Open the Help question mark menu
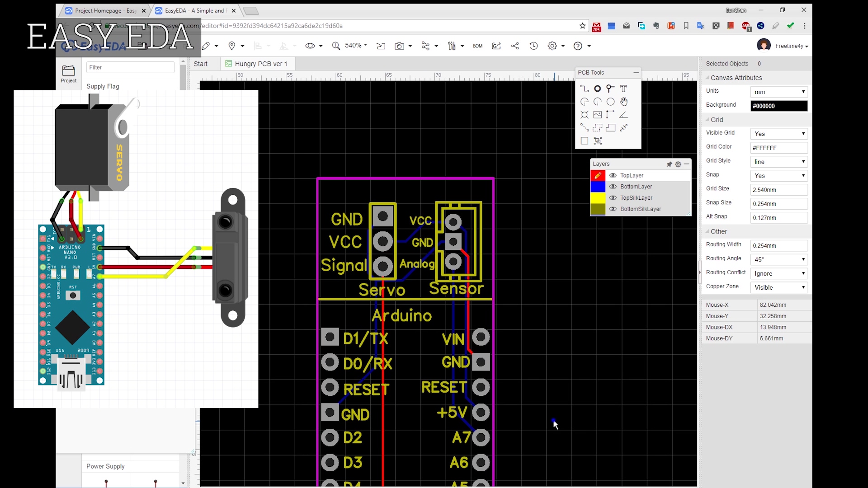Screen dimensions: 868x488 581,46
